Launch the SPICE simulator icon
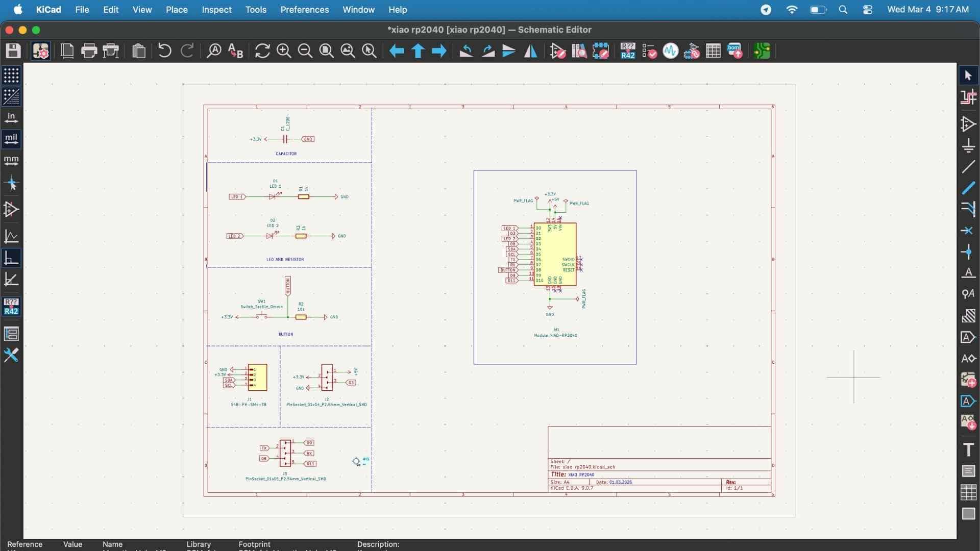 (670, 51)
